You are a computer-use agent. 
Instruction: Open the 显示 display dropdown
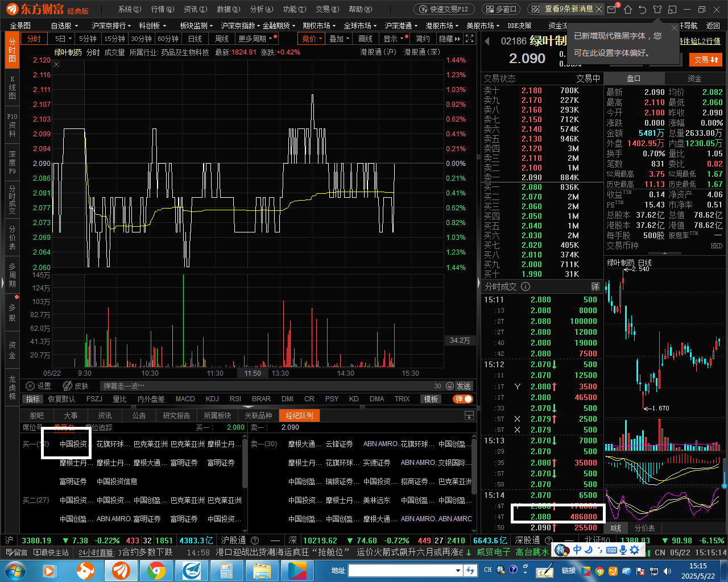pos(394,39)
